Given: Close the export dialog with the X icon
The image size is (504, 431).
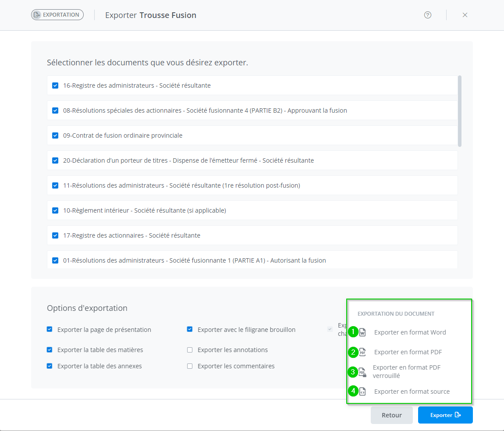Looking at the screenshot, I should (465, 15).
